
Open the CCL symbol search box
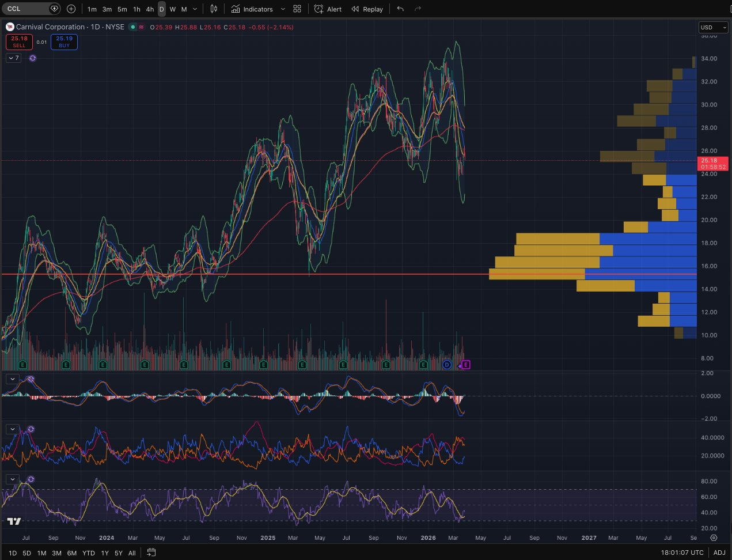pyautogui.click(x=31, y=9)
